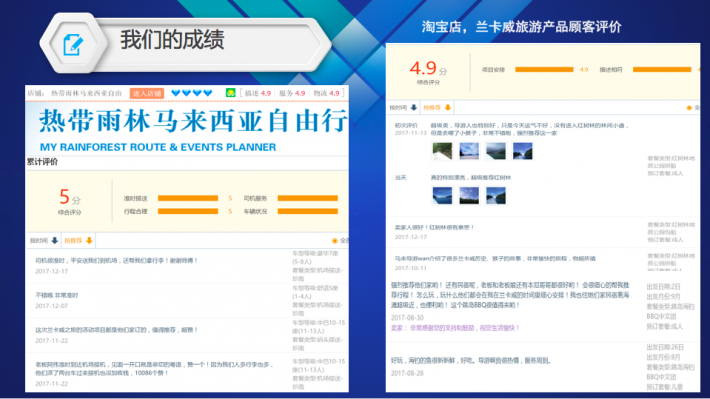Screen dimensions: 710x399
Task: Click the pencil edit icon in hexagon
Action: tap(73, 44)
